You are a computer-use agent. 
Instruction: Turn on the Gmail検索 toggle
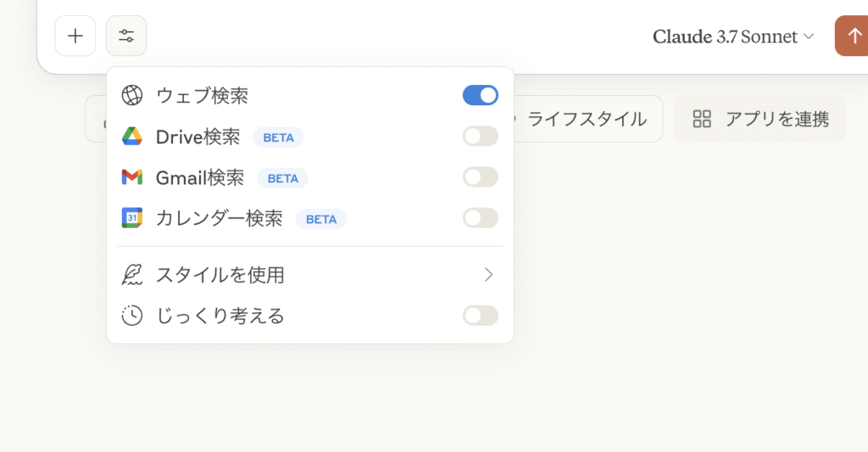(x=481, y=177)
